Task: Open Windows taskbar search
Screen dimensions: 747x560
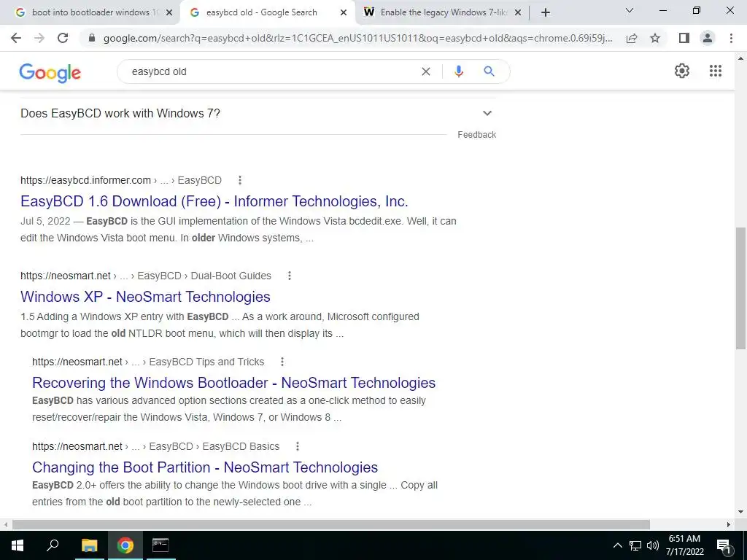Action: coord(53,545)
